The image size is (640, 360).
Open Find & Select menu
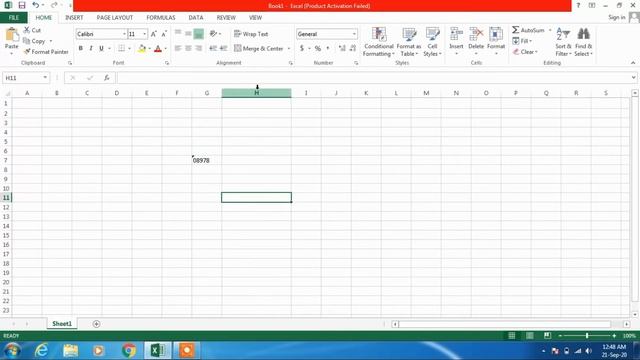(584, 42)
